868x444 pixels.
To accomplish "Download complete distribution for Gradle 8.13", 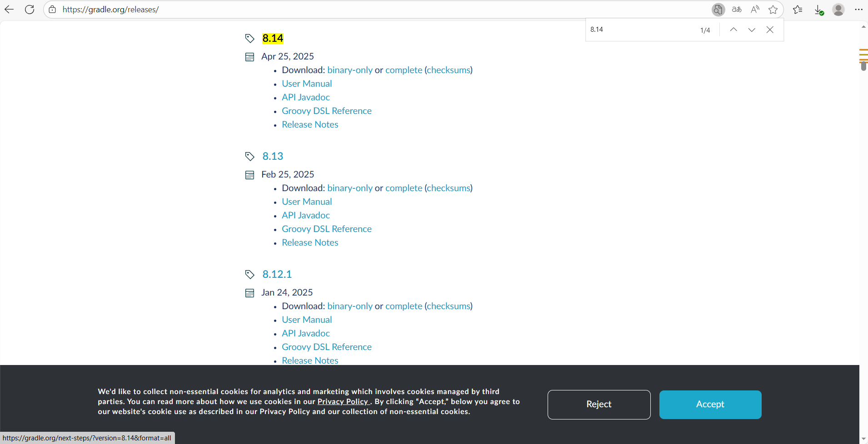I will click(x=404, y=188).
